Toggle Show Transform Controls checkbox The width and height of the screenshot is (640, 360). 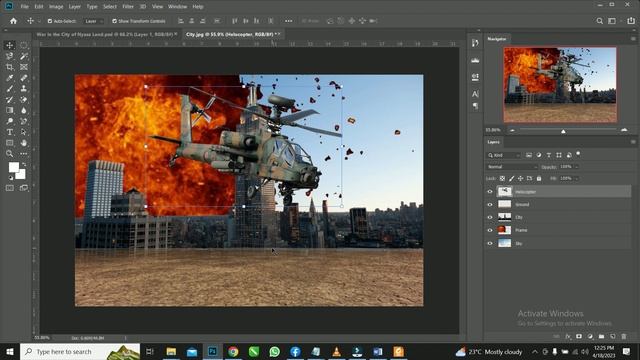(114, 21)
